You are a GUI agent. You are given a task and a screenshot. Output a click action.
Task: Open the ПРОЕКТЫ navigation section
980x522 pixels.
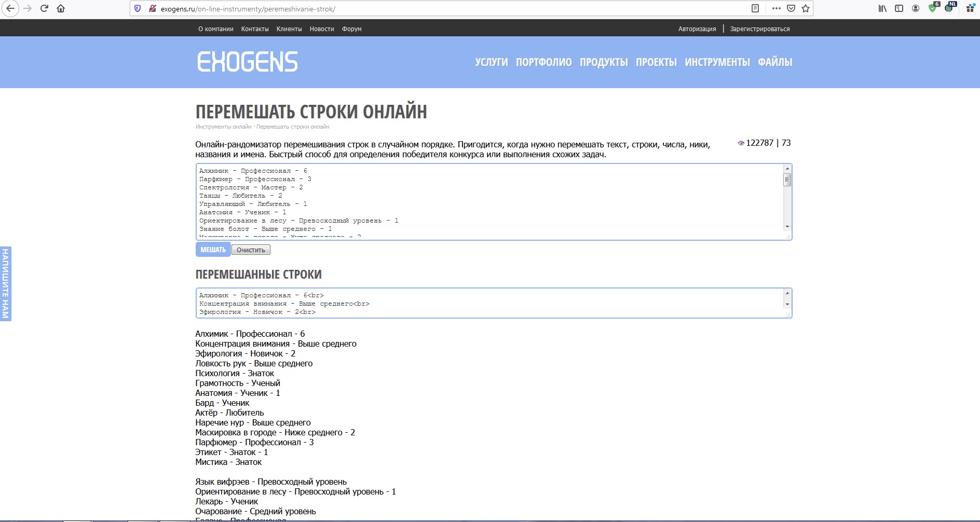[657, 62]
